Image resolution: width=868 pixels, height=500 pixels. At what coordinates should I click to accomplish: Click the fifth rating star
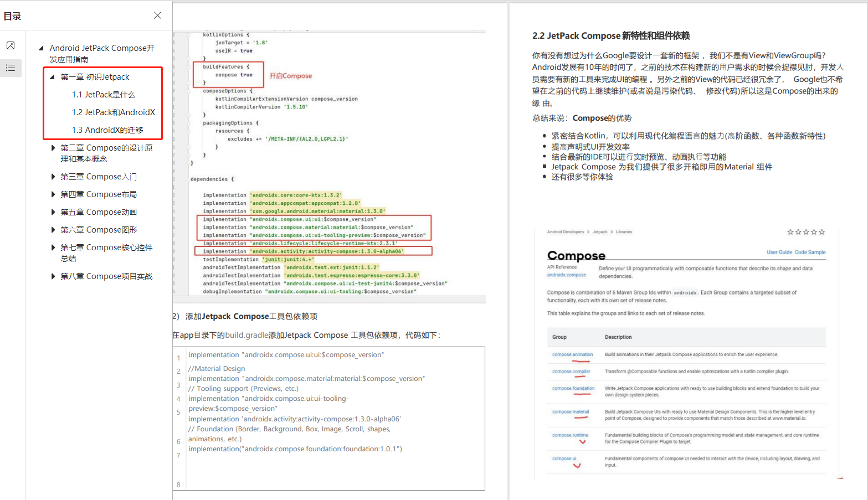[x=822, y=232]
